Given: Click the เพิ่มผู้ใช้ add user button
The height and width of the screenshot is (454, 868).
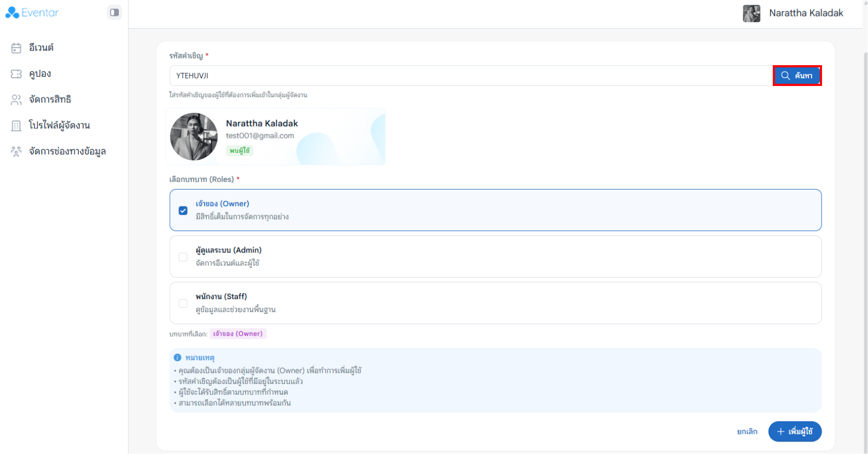Looking at the screenshot, I should [x=795, y=432].
